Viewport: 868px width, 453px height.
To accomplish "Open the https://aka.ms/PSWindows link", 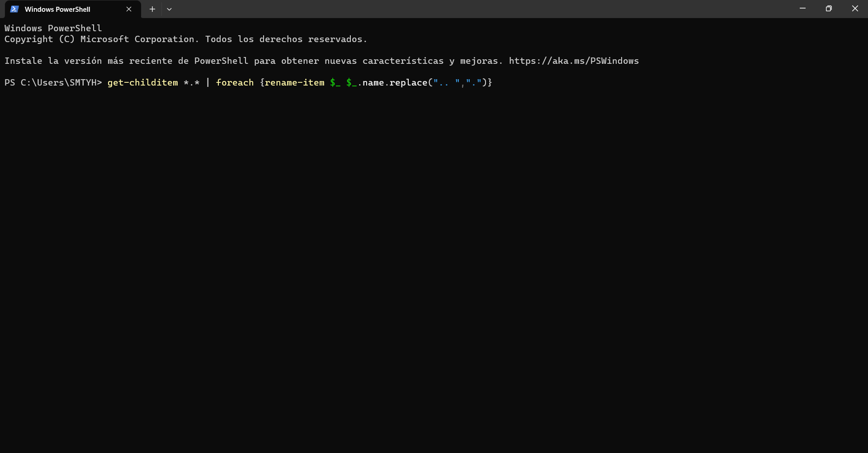I will tap(574, 61).
